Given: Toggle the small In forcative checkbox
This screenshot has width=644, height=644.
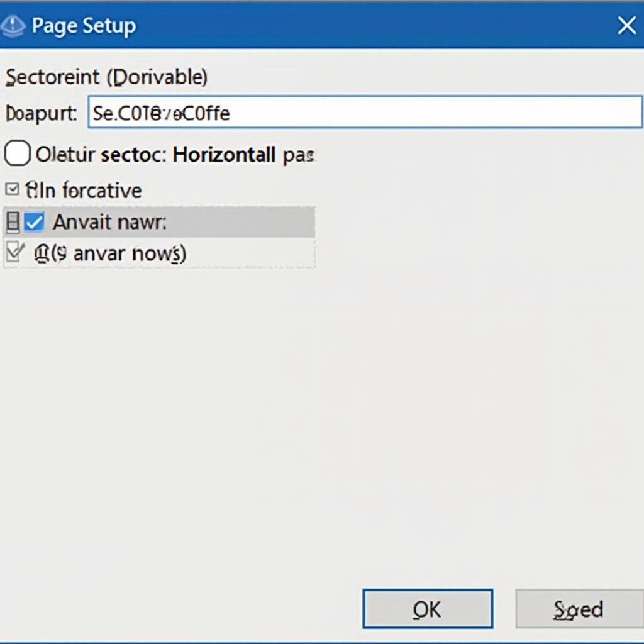Looking at the screenshot, I should (12, 189).
